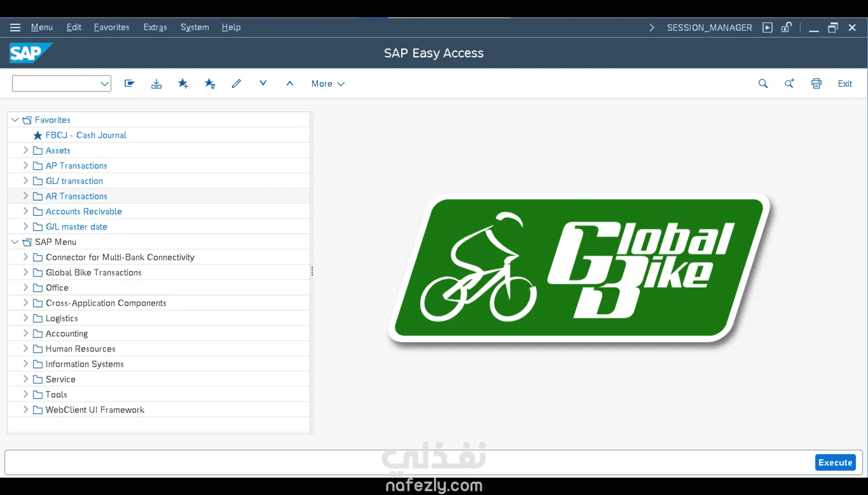Image resolution: width=868 pixels, height=495 pixels.
Task: Click the Delete Favorites star icon
Action: point(209,83)
